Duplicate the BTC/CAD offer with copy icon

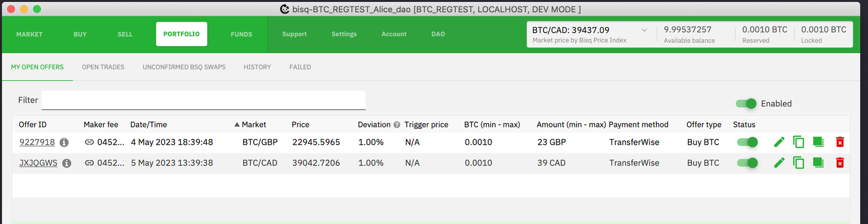tap(799, 163)
